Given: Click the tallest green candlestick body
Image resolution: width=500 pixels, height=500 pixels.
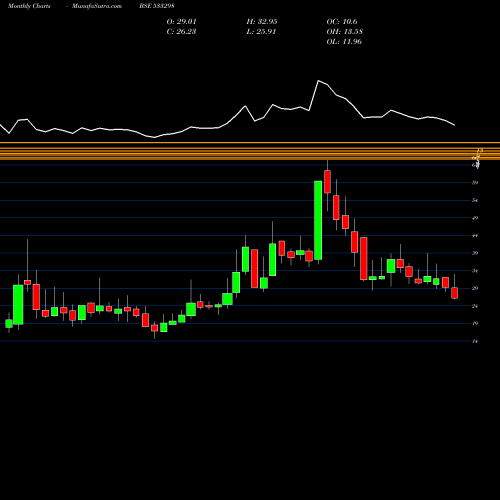Looking at the screenshot, I should 318,220.
